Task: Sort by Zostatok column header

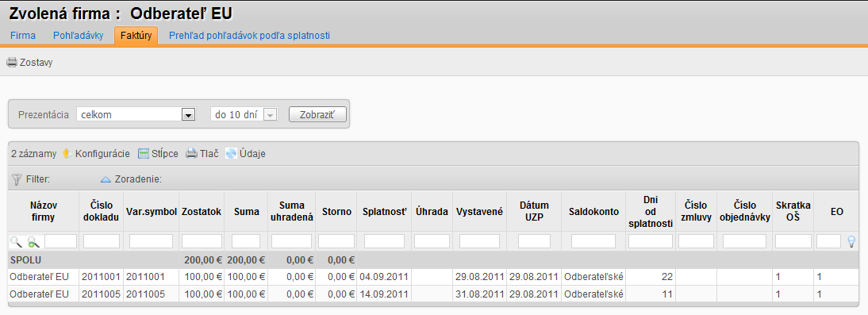Action: point(202,212)
